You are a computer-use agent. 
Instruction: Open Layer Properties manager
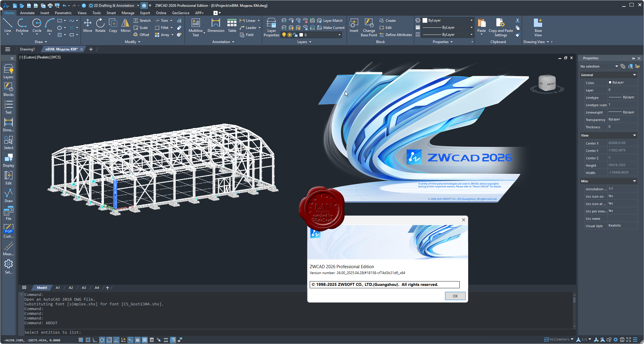[x=271, y=27]
